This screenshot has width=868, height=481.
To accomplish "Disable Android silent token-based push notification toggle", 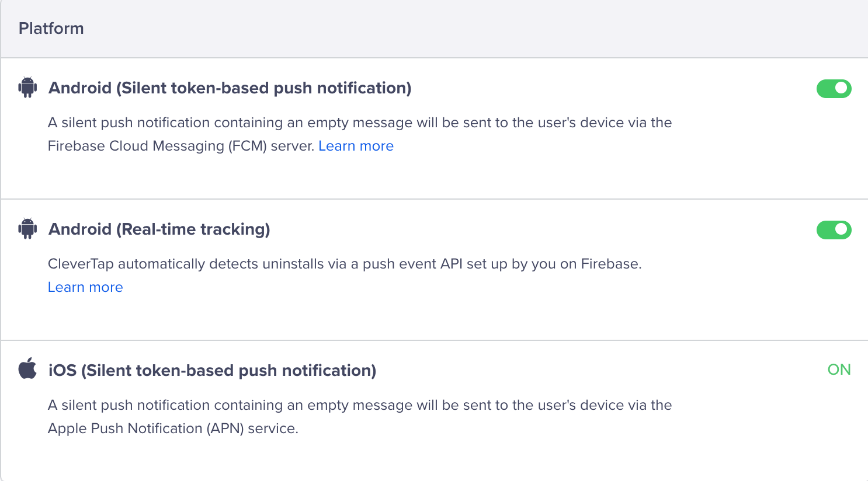I will click(x=834, y=89).
